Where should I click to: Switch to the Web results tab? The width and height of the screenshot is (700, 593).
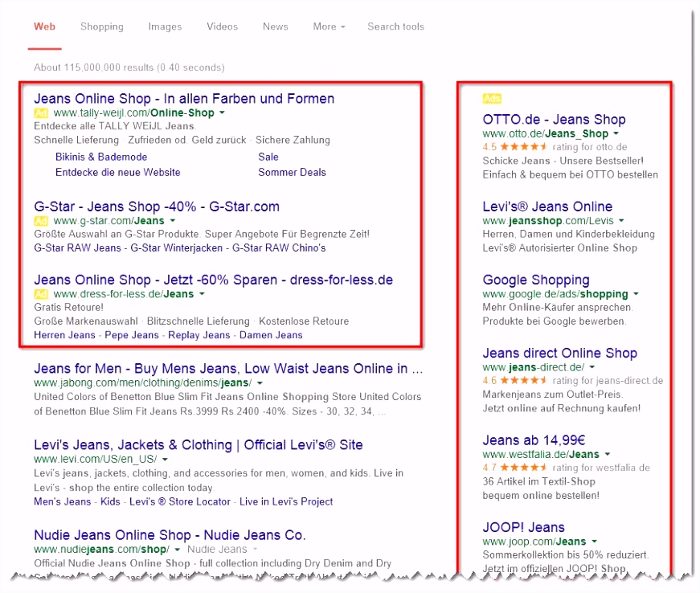point(45,27)
